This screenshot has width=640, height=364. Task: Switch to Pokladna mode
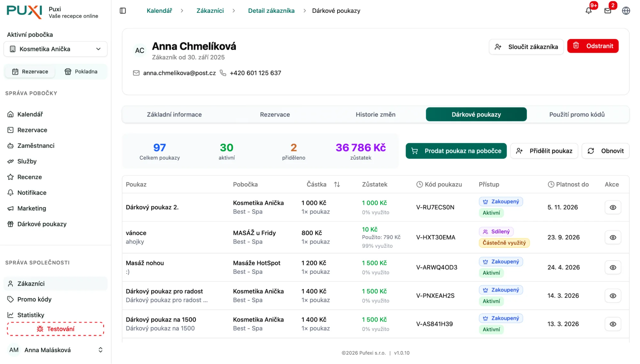pos(81,72)
